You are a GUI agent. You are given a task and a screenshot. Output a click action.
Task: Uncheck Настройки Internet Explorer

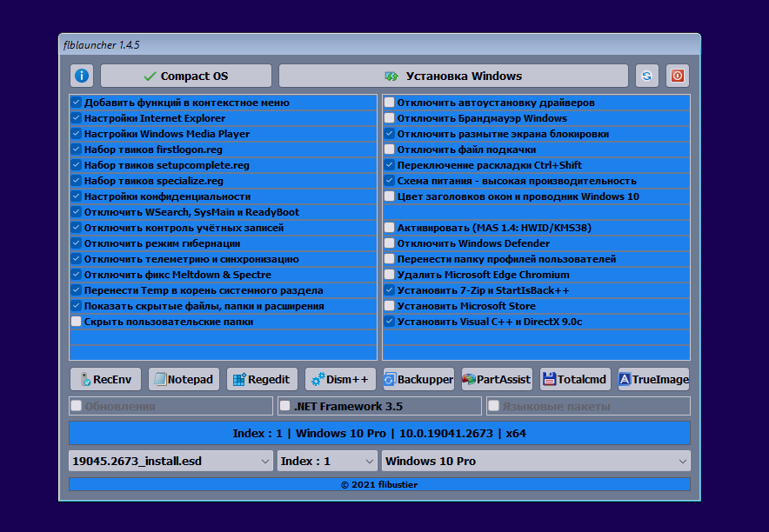point(76,118)
